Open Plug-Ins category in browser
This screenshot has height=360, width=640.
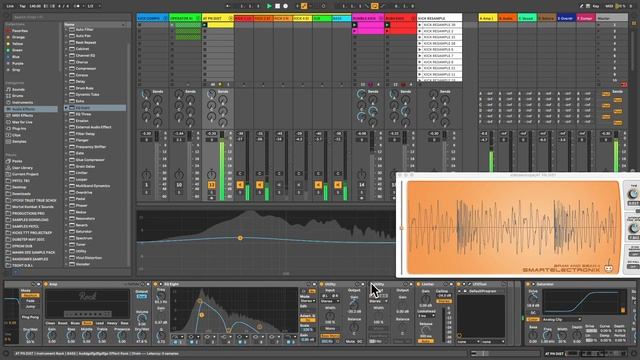point(19,129)
